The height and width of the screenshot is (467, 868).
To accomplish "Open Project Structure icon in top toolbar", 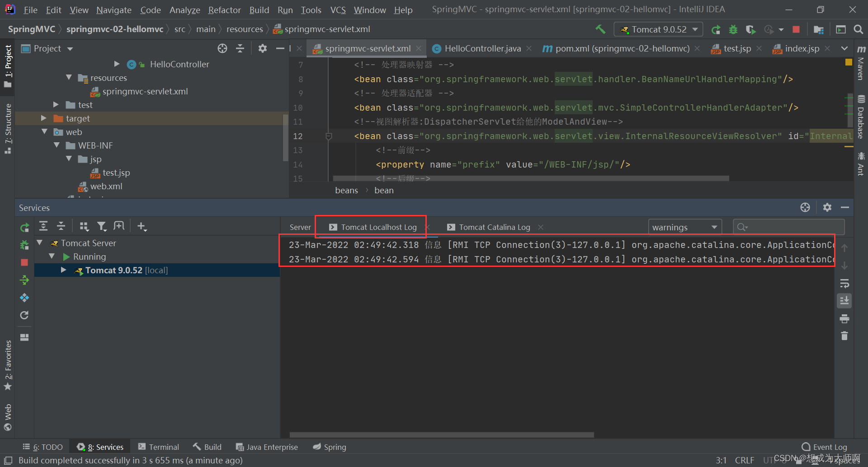I will click(818, 29).
